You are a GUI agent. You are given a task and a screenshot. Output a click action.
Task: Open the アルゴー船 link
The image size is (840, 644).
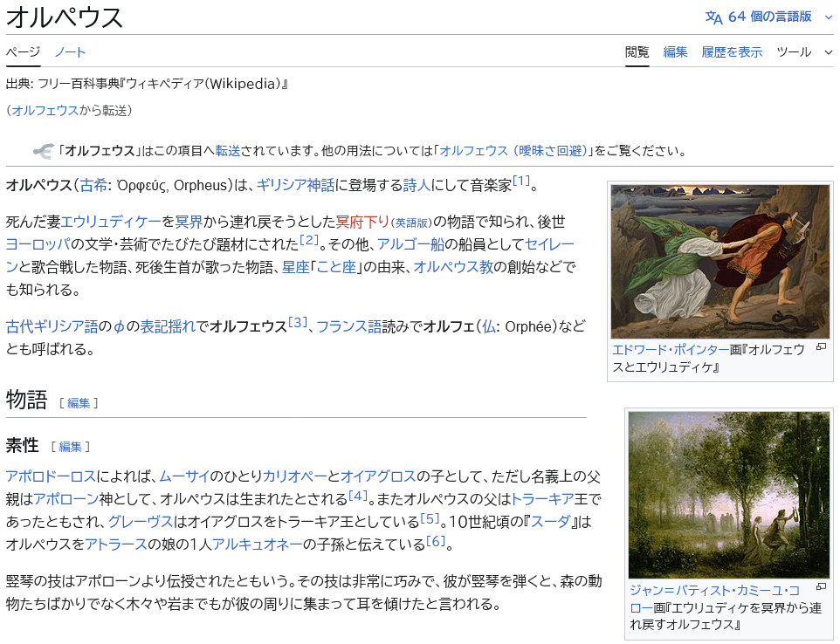click(x=410, y=244)
